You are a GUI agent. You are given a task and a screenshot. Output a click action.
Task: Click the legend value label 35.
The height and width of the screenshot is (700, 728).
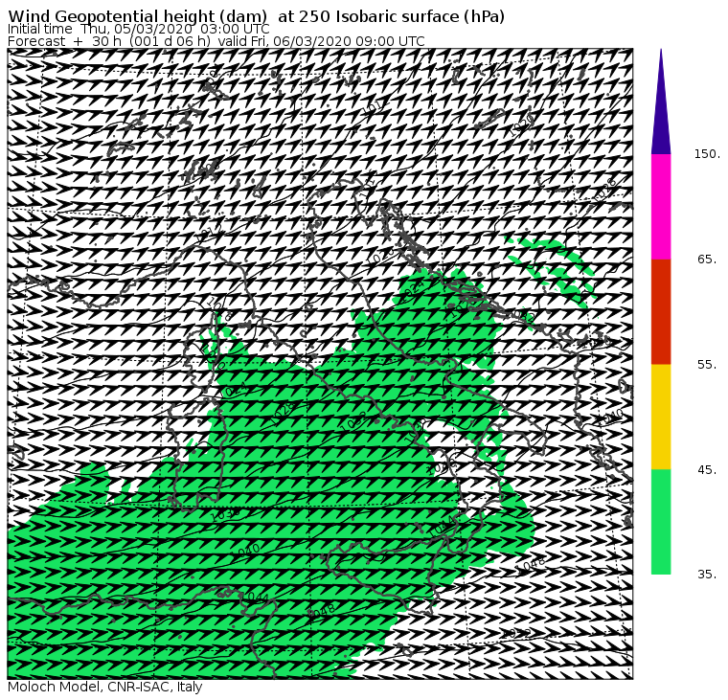707,575
